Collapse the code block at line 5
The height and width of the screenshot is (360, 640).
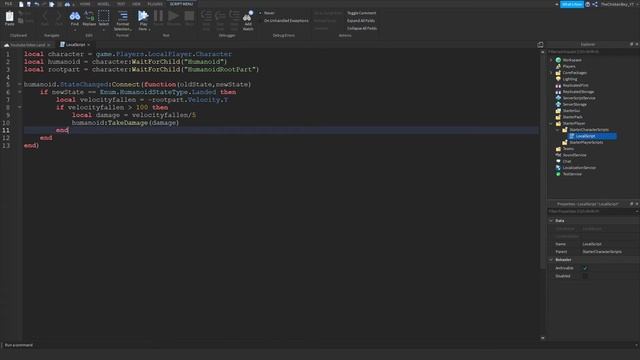(x=19, y=84)
